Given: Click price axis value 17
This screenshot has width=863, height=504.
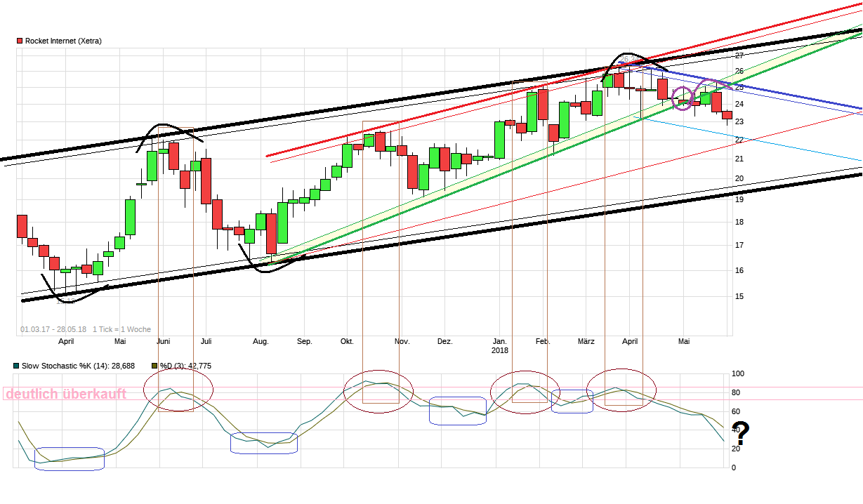Looking at the screenshot, I should (739, 245).
